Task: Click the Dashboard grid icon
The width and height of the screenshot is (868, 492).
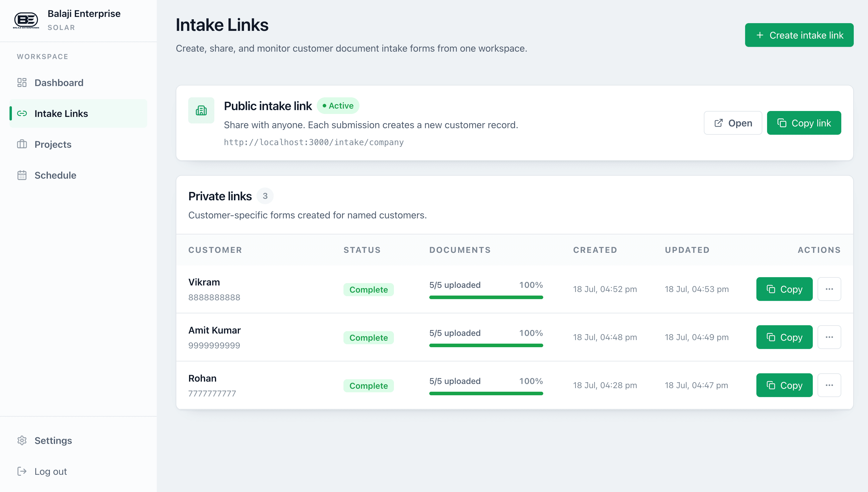Action: [x=22, y=83]
